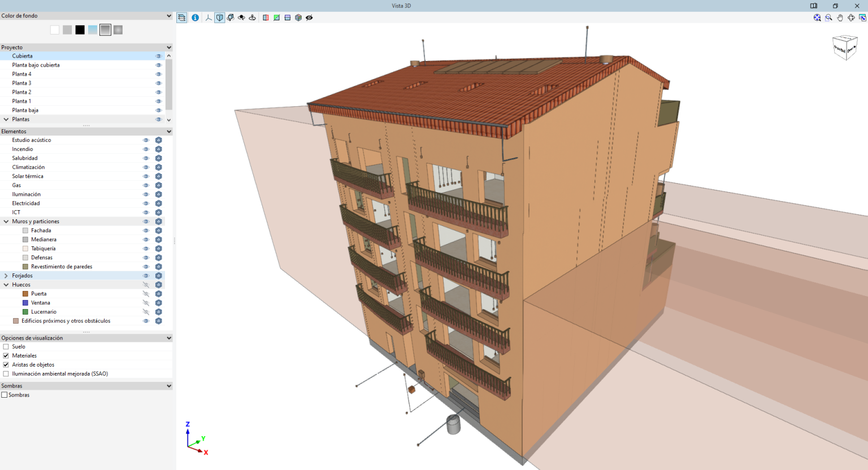Viewport: 868px width, 470px height.
Task: Hide the Fachada wall category
Action: 146,230
